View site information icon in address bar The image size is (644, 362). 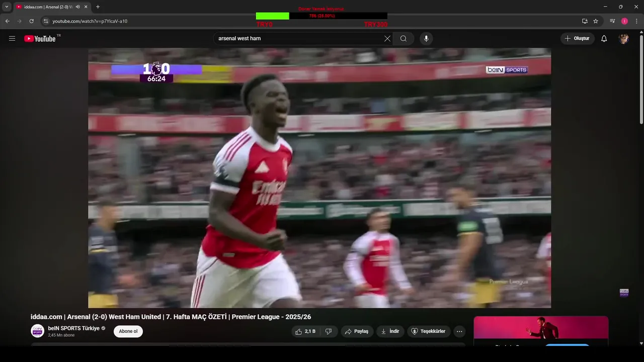(x=46, y=21)
